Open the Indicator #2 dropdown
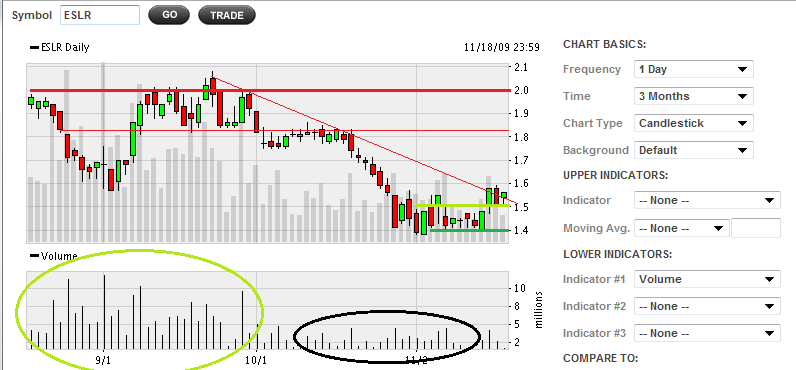The image size is (796, 370). coord(707,306)
